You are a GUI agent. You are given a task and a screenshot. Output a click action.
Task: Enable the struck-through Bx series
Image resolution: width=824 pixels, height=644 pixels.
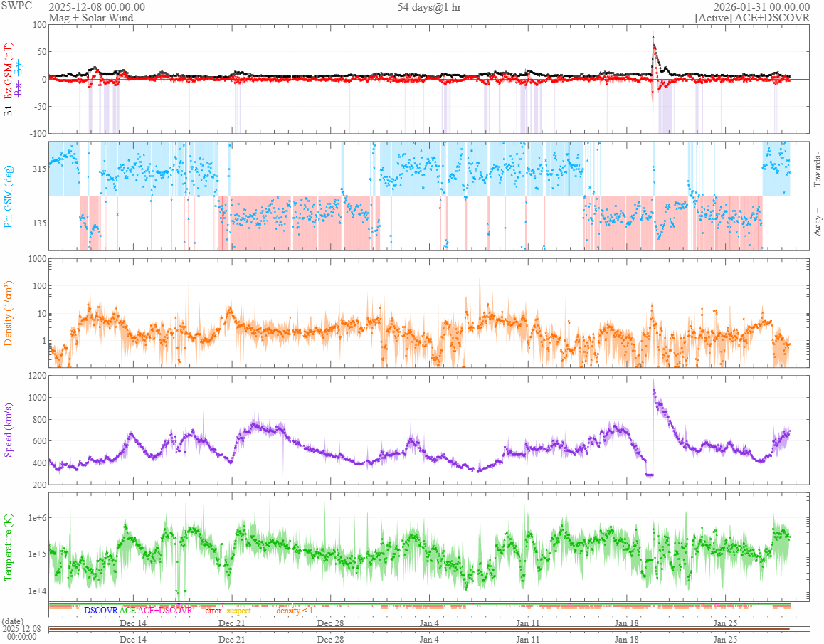point(19,89)
